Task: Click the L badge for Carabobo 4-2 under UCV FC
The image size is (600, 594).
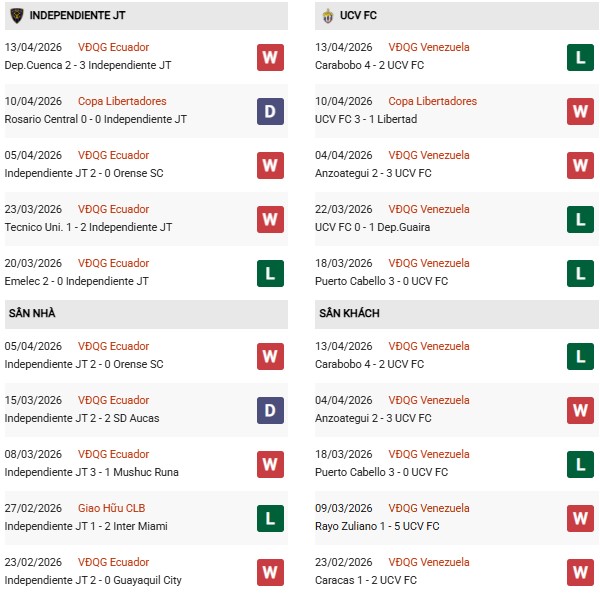Action: pyautogui.click(x=580, y=57)
